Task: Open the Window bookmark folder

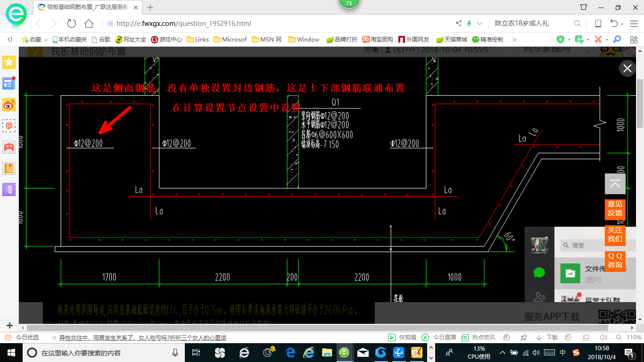Action: (x=304, y=40)
